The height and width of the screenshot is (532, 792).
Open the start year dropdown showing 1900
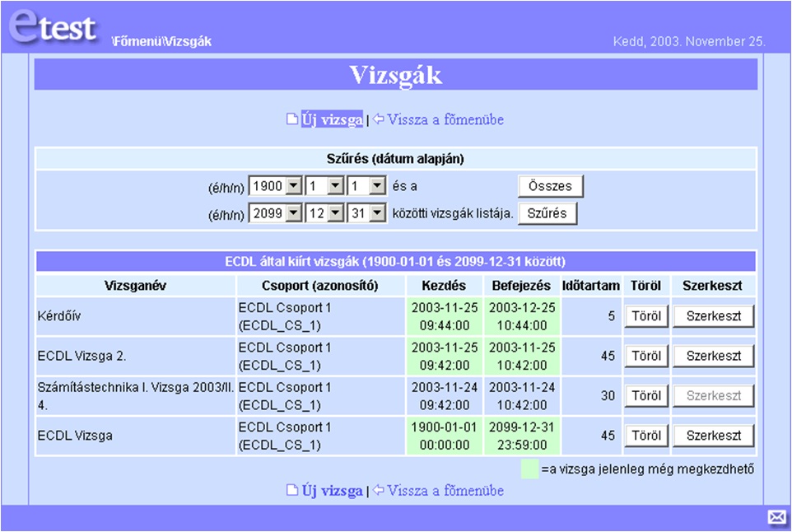click(275, 186)
